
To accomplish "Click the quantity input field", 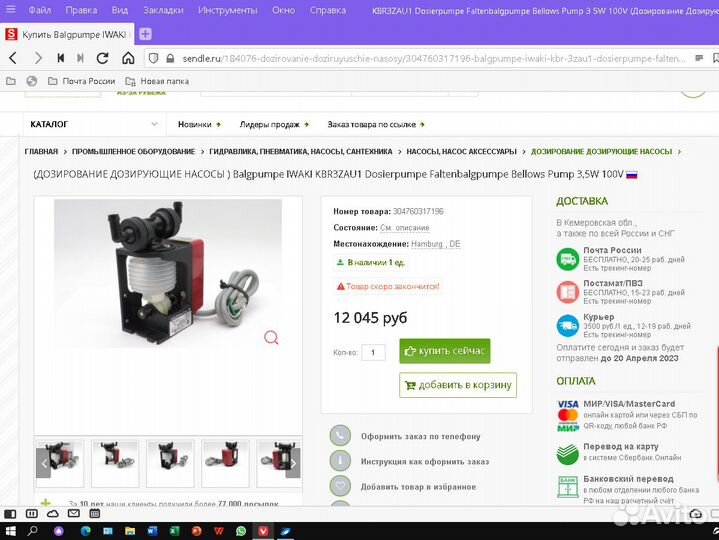I will point(373,352).
